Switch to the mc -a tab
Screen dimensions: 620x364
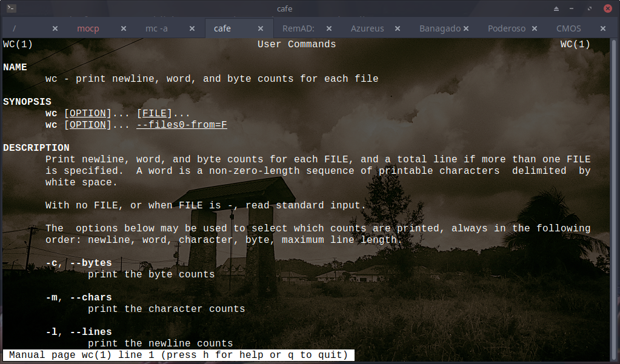[x=156, y=28]
